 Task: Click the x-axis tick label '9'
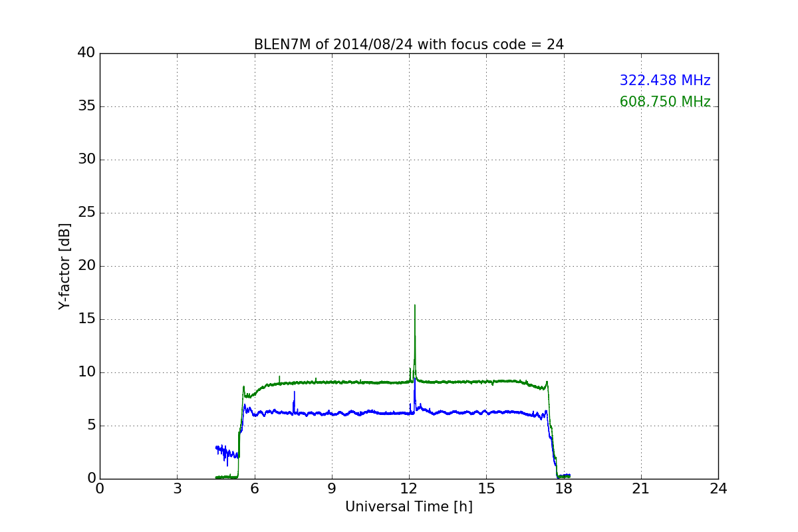pos(332,489)
